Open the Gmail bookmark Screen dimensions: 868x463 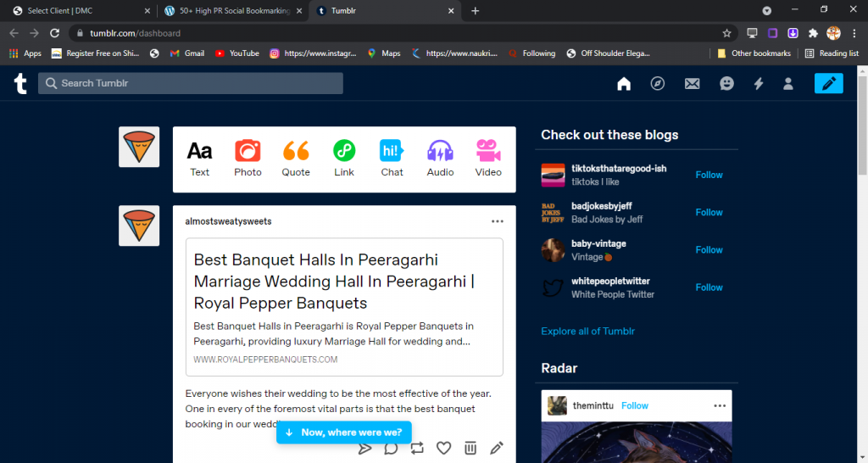187,53
